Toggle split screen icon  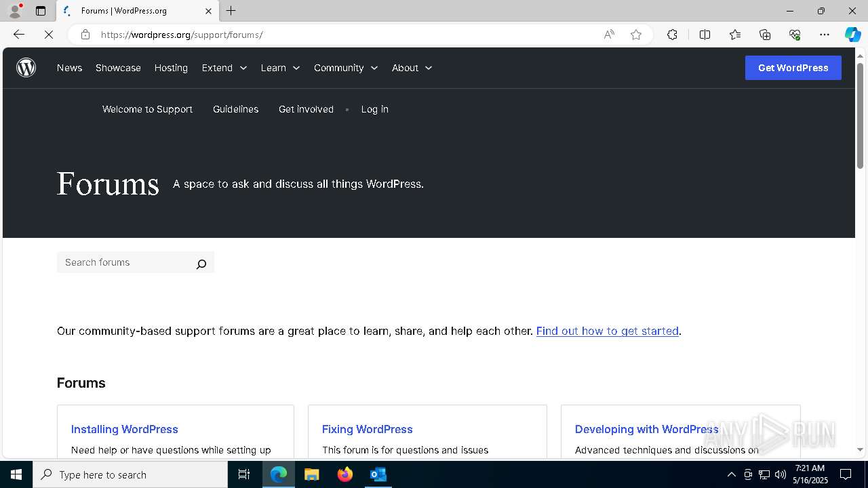click(705, 35)
